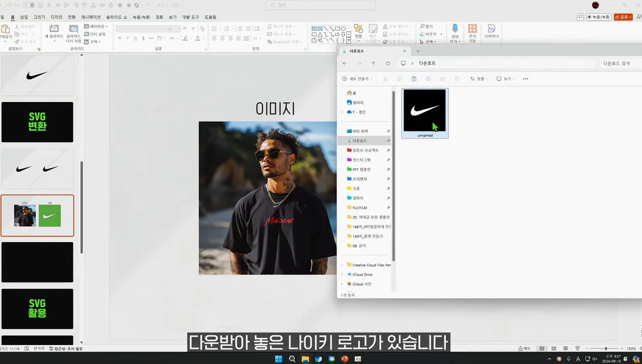Screen dimensions: 642x364
Task: Click the 녹음/녹화 button at top right
Action: pyautogui.click(x=599, y=17)
